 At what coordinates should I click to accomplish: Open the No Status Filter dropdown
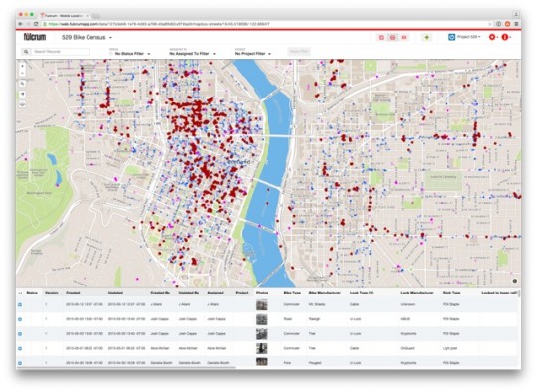point(132,54)
